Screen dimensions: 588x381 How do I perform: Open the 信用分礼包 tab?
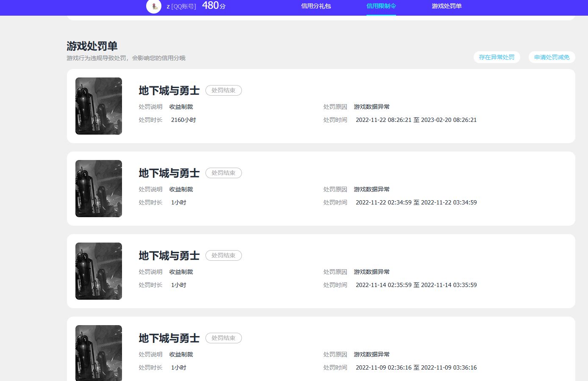click(316, 6)
